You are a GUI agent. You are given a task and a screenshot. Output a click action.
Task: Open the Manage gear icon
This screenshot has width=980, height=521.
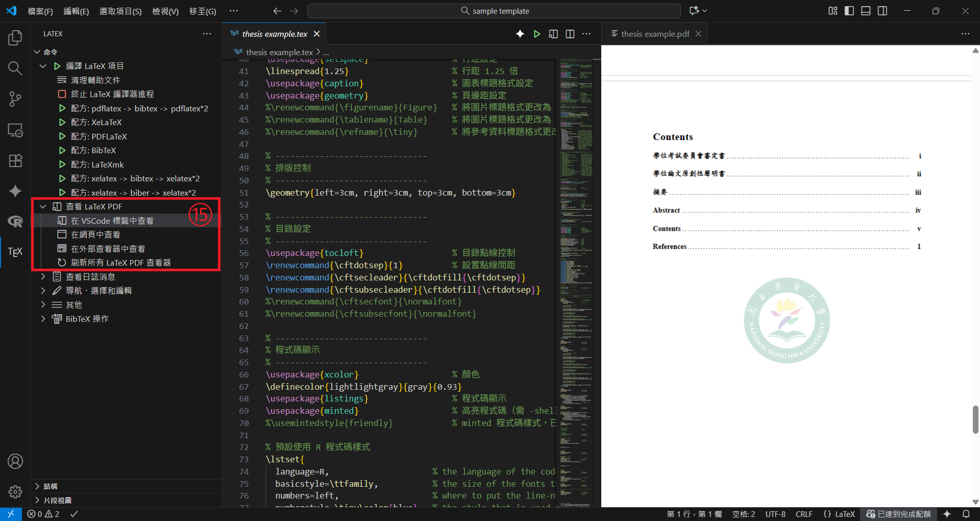15,491
